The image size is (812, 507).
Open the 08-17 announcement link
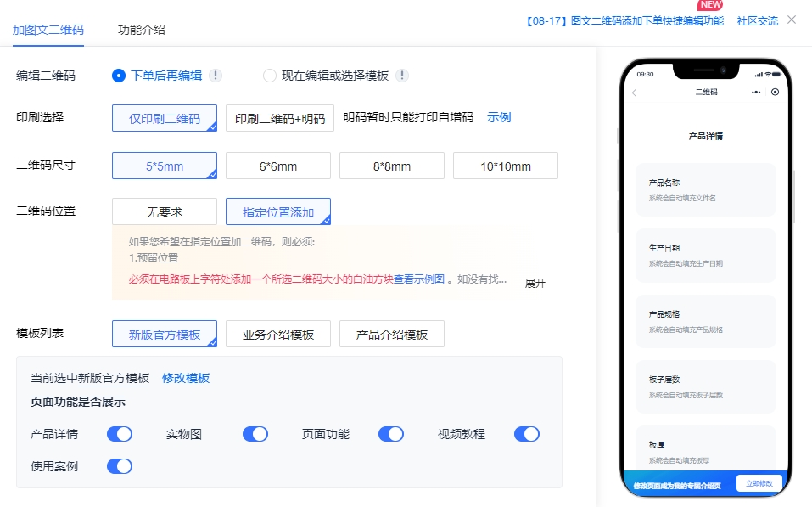tap(624, 20)
